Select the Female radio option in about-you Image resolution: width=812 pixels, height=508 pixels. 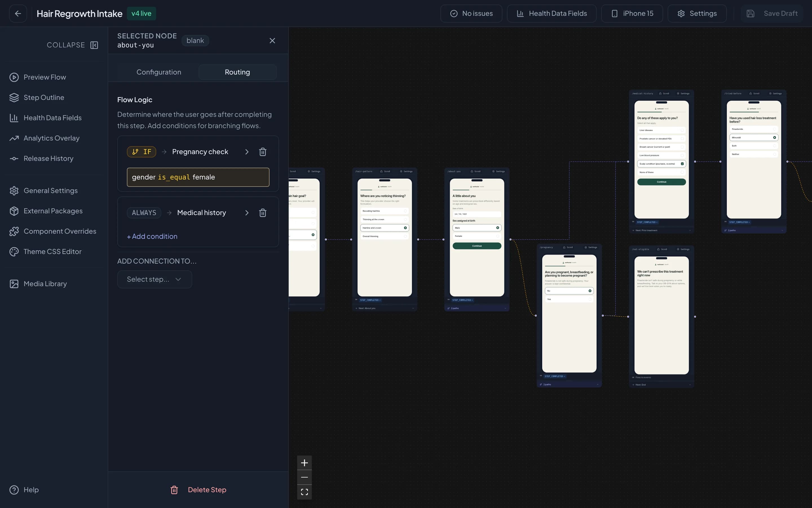(477, 236)
